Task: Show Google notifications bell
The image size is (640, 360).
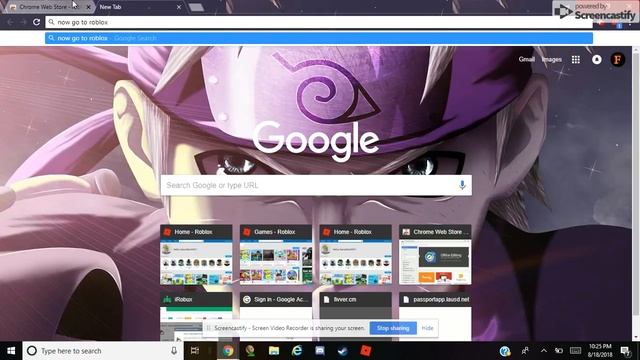Action: click(x=596, y=60)
